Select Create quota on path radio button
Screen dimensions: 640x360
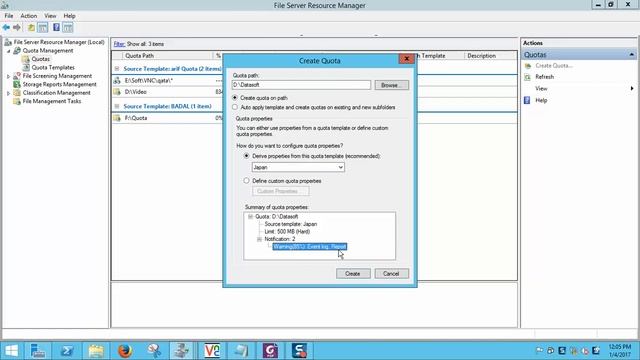pos(235,98)
